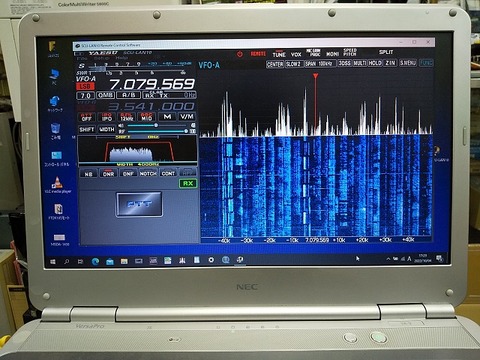The width and height of the screenshot is (480, 360).
Task: Click the waterfall display area
Action: point(317,187)
